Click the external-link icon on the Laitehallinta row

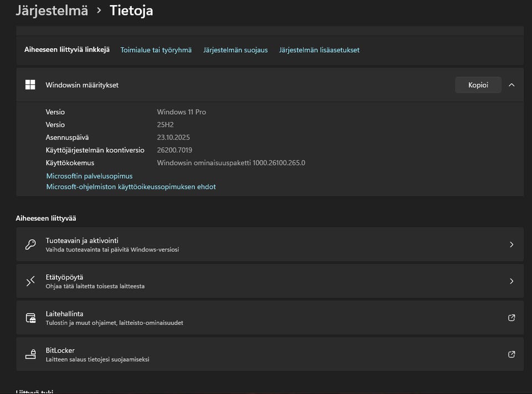click(x=511, y=318)
